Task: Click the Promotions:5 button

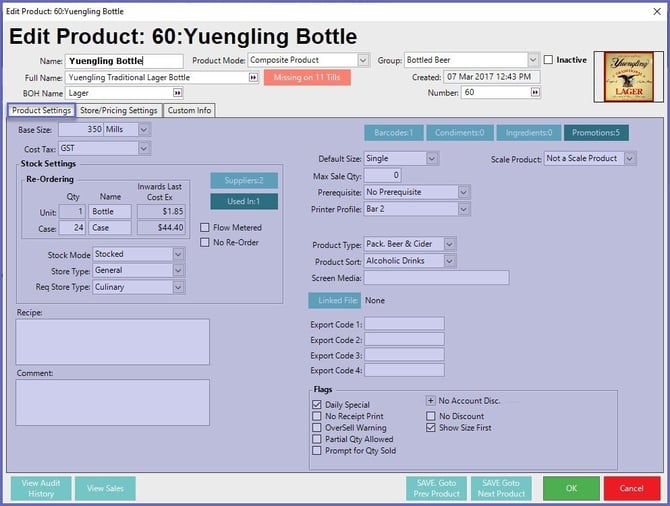Action: click(x=596, y=132)
